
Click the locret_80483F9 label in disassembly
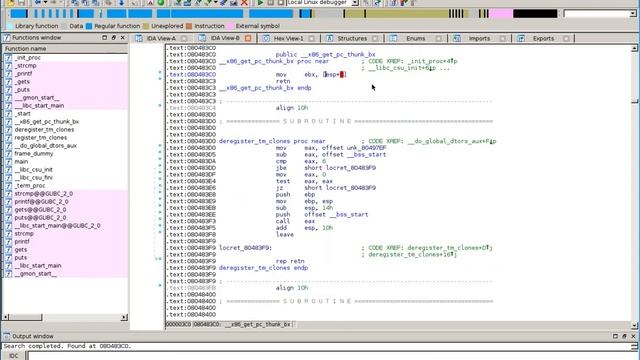point(245,248)
